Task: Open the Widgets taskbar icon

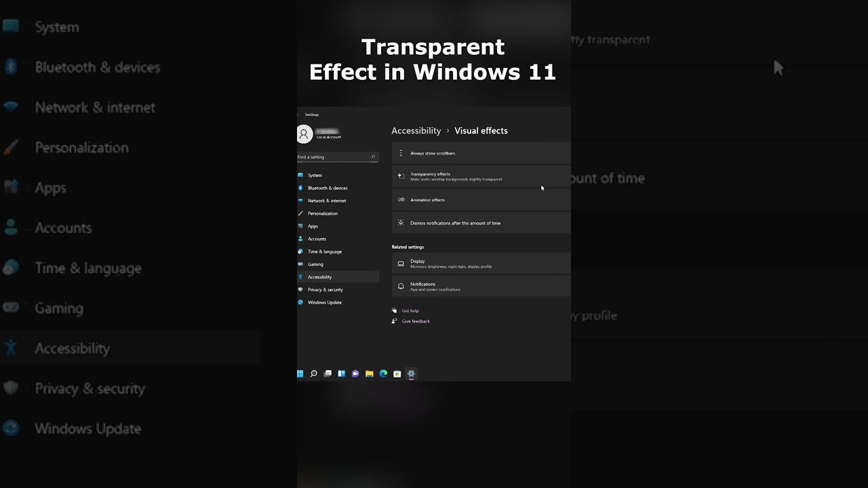Action: click(342, 373)
